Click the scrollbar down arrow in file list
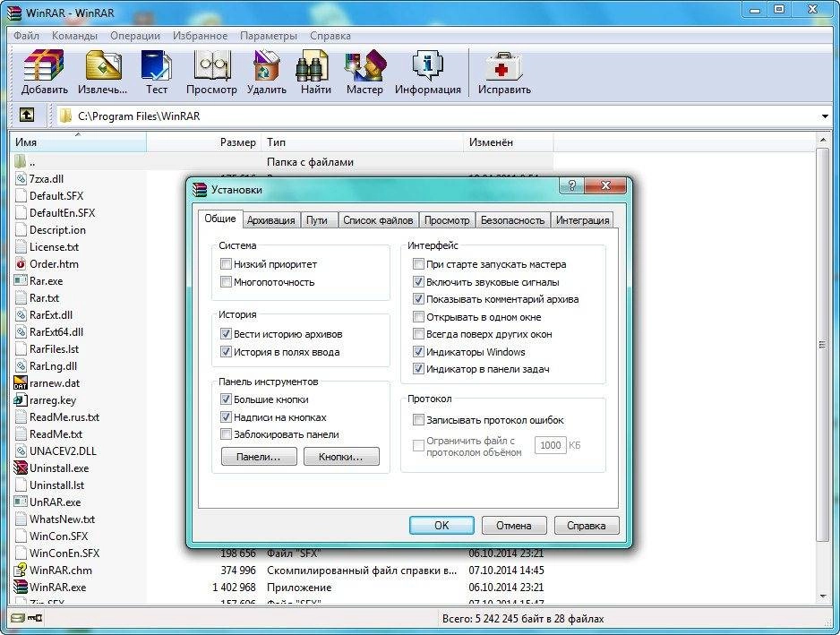The width and height of the screenshot is (840, 635). coord(822,596)
